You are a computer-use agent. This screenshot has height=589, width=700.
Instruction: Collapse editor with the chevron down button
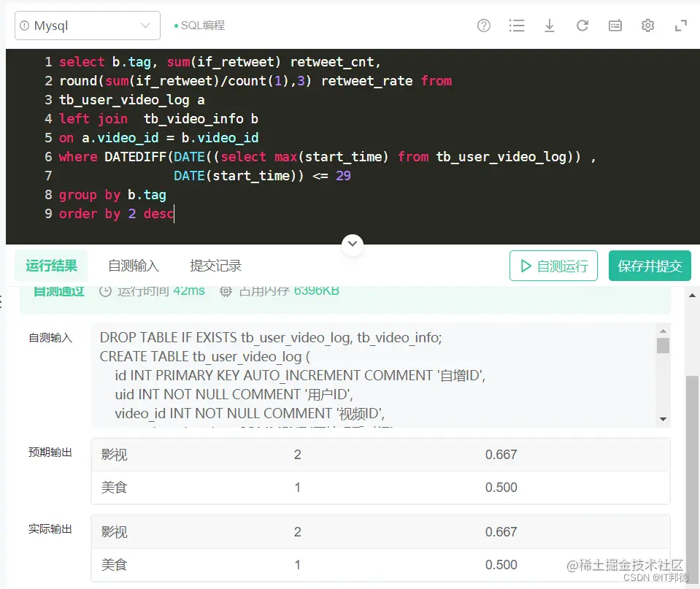[353, 244]
